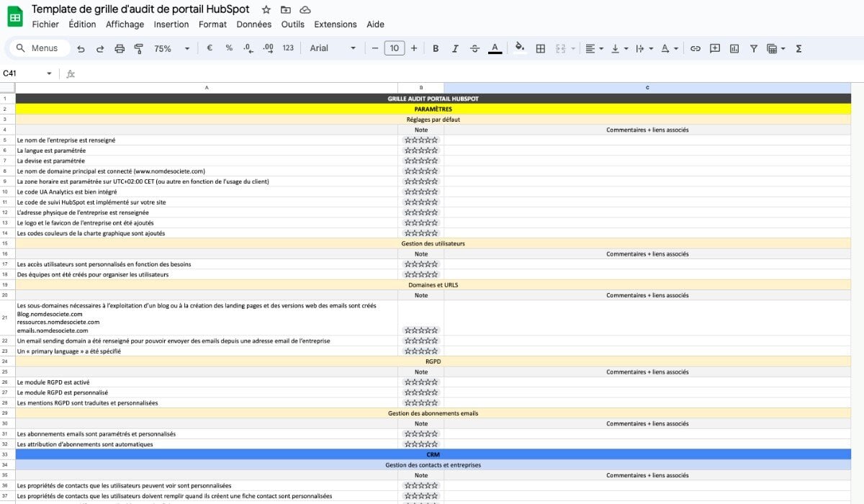Viewport: 864px width, 504px height.
Task: Open text wrapping dropdown
Action: [644, 48]
